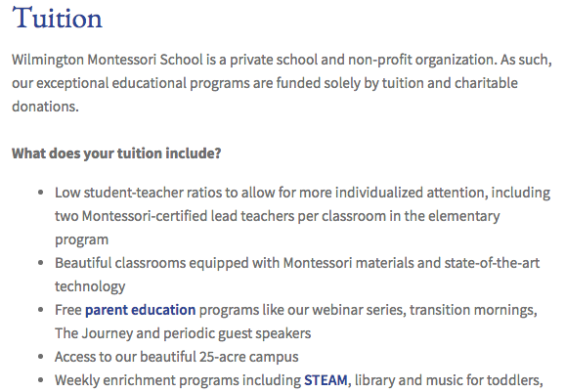565x392 pixels.
Task: Click the word 'technology' in second bullet
Action: click(x=90, y=286)
